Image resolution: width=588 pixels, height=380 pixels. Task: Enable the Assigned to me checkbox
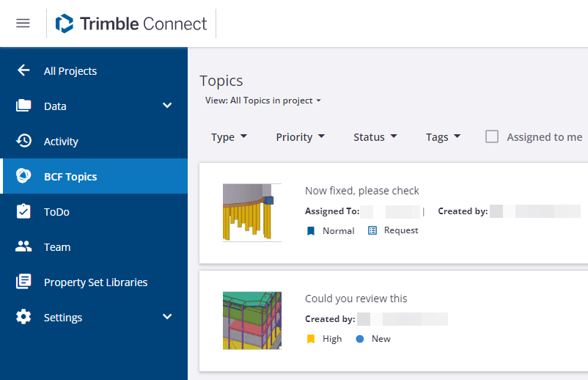pyautogui.click(x=492, y=136)
